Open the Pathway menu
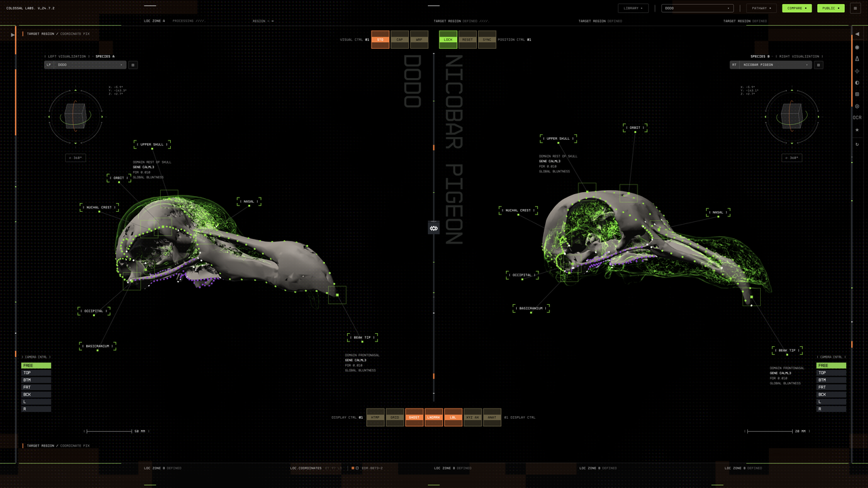 [762, 8]
